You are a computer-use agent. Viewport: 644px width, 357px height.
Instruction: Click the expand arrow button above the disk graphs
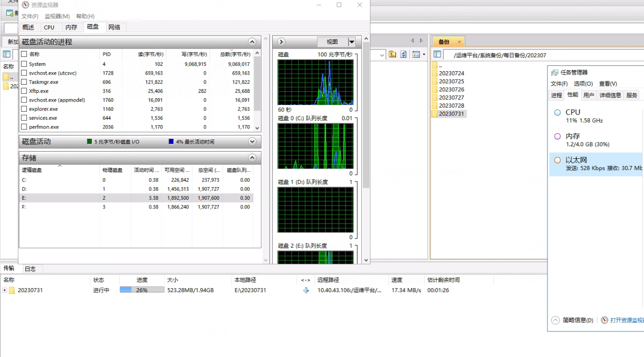[x=282, y=42]
